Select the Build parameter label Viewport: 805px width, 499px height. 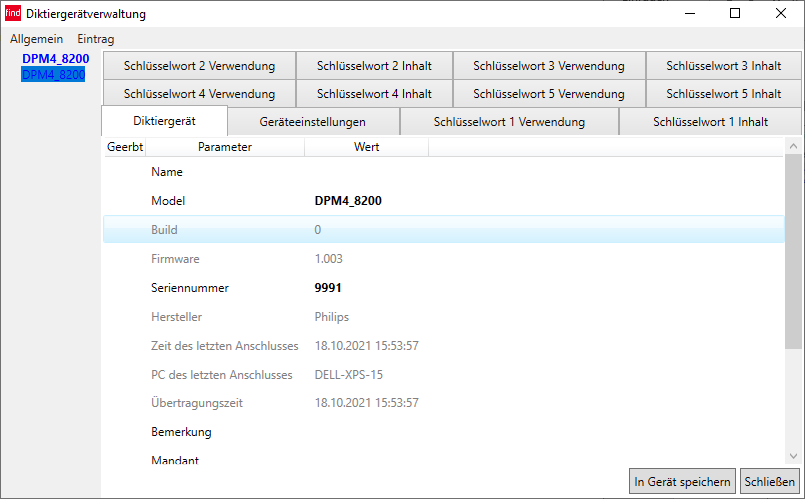[164, 229]
